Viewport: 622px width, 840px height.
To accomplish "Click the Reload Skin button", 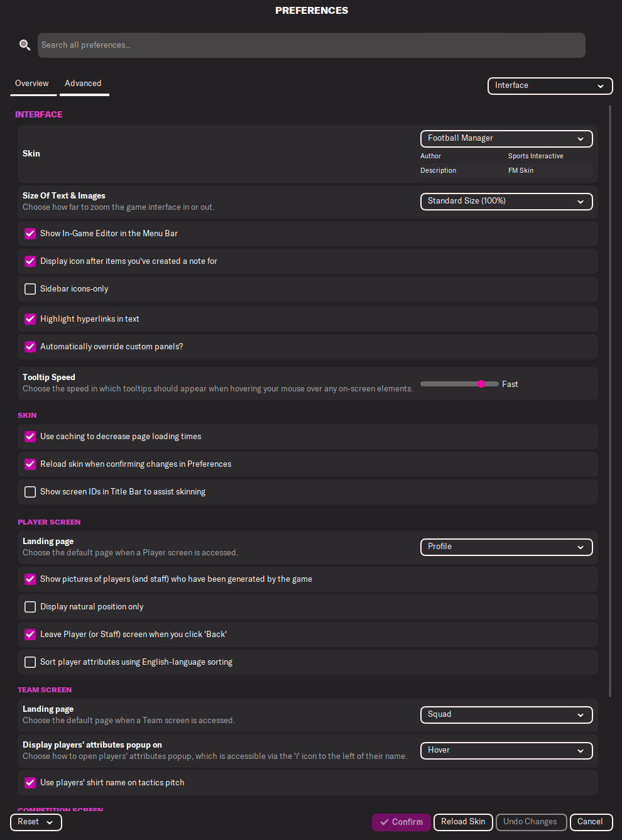I will 463,822.
